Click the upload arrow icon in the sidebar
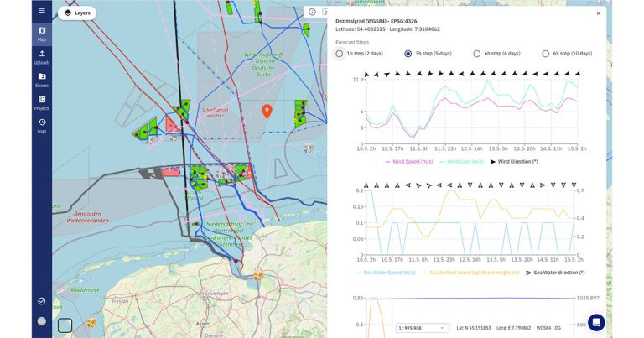 (x=42, y=54)
